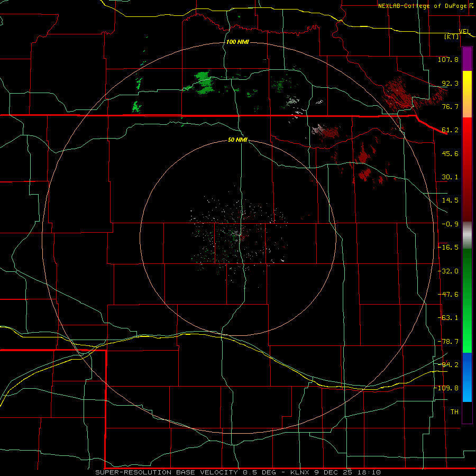Click the 45.6 velocity scale value
This screenshot has height=476, width=476.
[450, 153]
